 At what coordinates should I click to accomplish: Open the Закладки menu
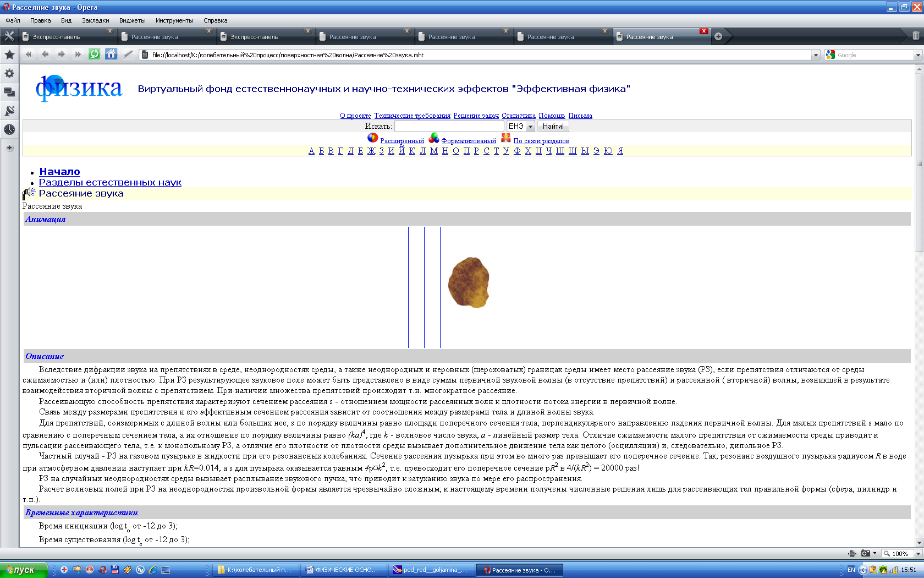(x=96, y=20)
